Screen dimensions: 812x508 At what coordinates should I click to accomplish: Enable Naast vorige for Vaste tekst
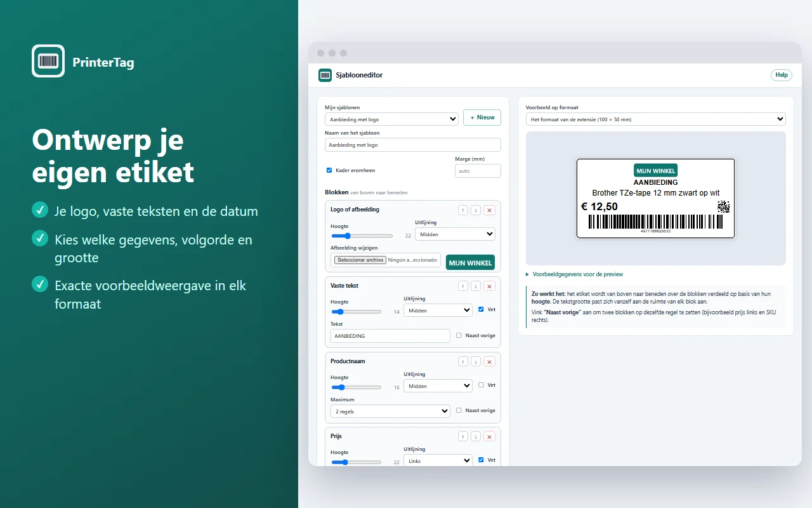459,335
